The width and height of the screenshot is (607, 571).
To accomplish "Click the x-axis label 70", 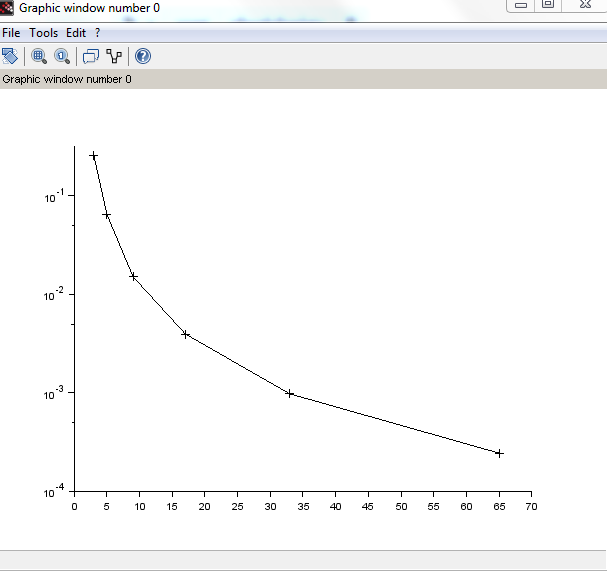I will (x=531, y=506).
